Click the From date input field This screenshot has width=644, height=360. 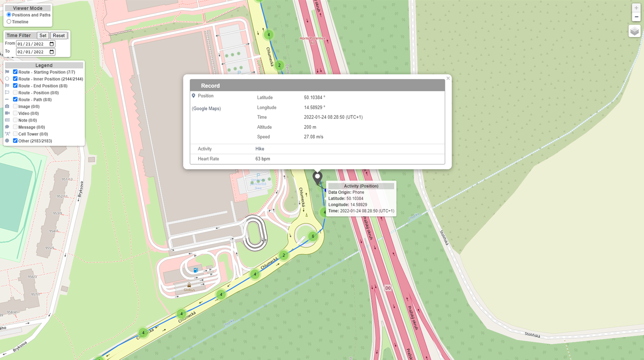click(x=32, y=44)
